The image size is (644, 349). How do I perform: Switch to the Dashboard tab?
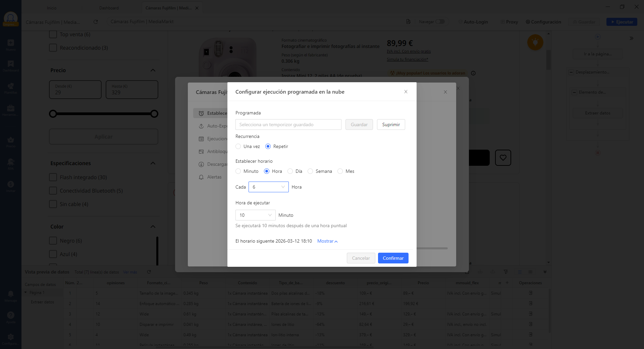point(109,8)
